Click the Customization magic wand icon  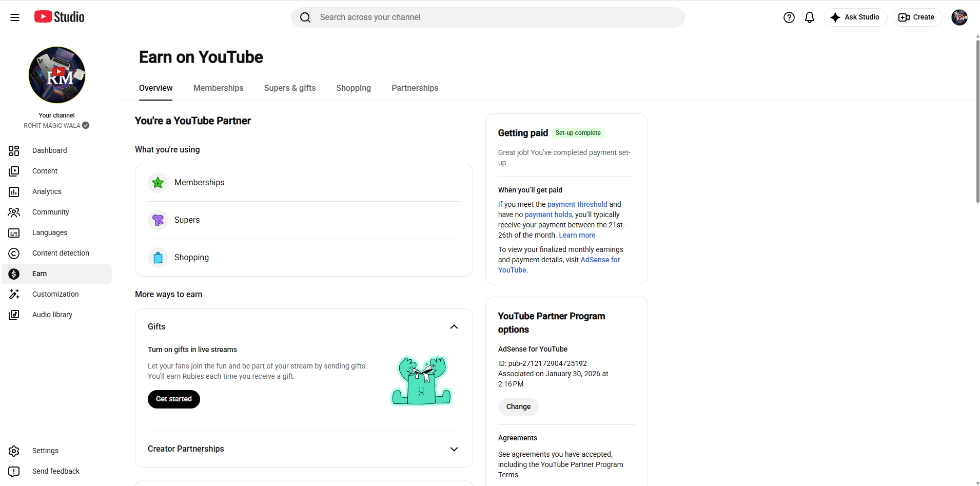click(x=14, y=294)
